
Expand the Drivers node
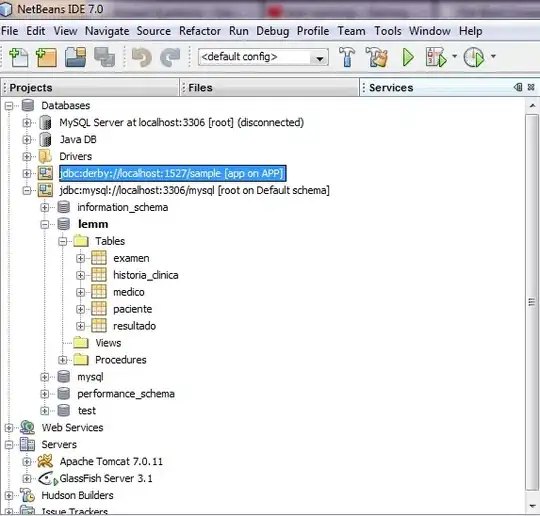coord(27,157)
